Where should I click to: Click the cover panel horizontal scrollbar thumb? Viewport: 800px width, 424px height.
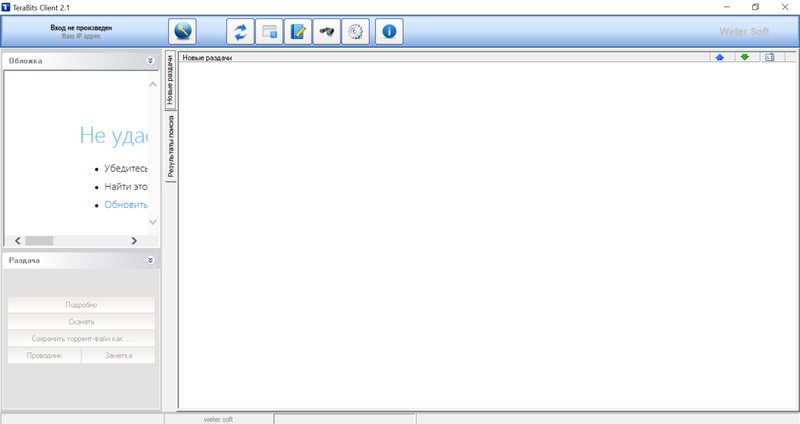38,241
